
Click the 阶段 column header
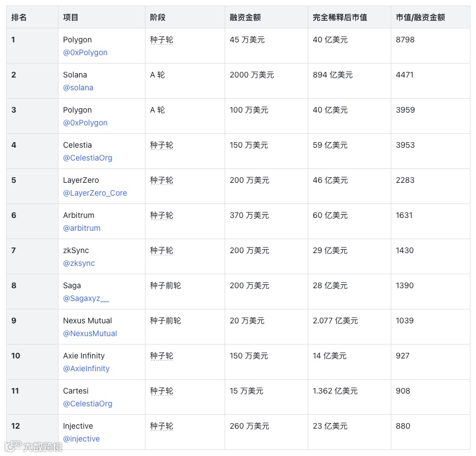click(x=158, y=17)
